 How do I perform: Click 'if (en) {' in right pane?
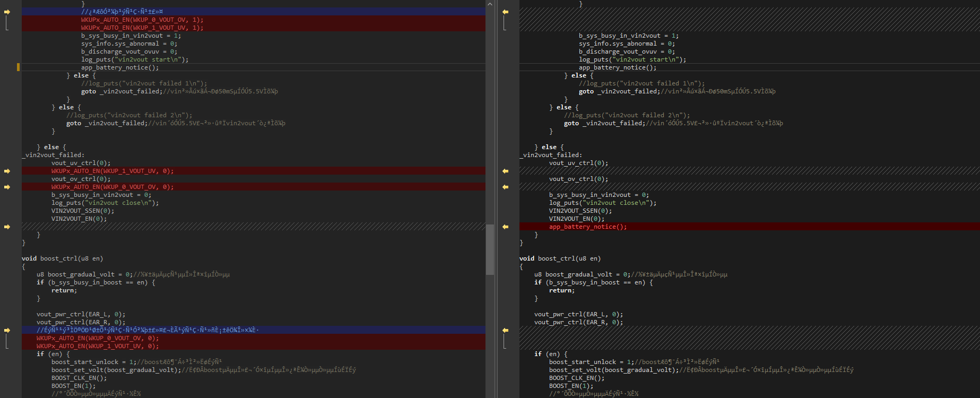click(x=551, y=354)
